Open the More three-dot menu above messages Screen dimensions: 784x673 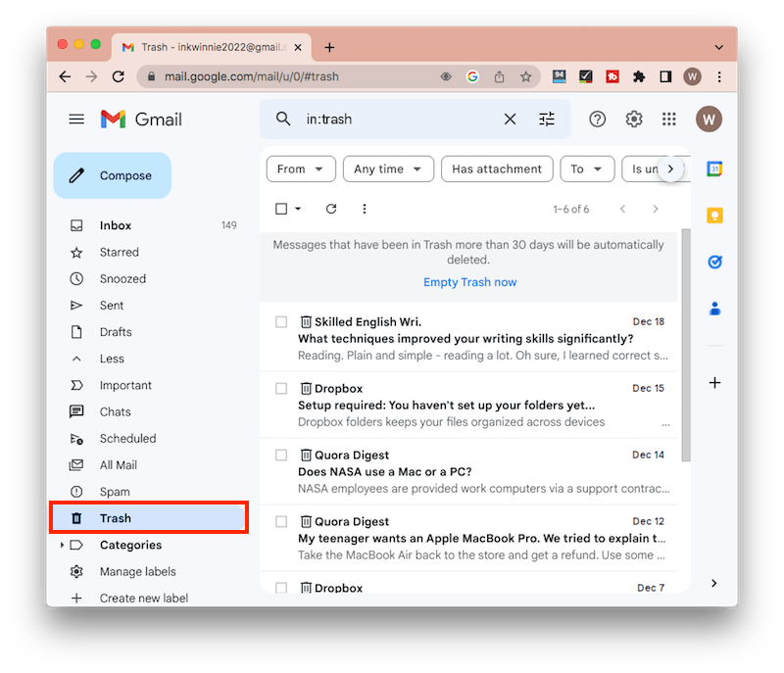364,209
